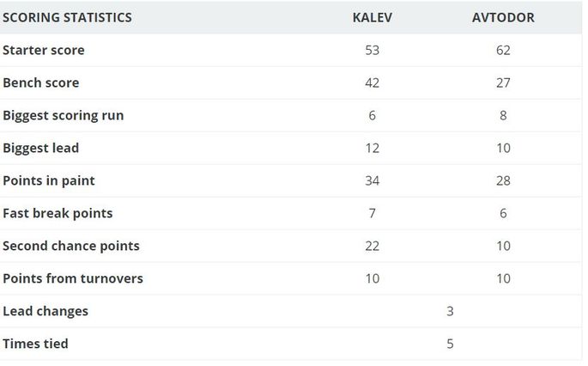Select the Points from turnovers label

[73, 278]
